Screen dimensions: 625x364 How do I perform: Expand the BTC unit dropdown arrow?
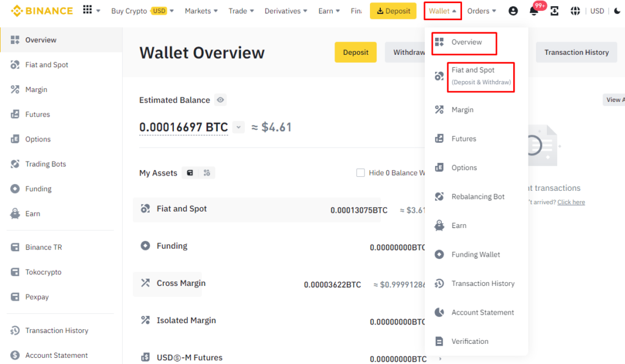(x=239, y=127)
